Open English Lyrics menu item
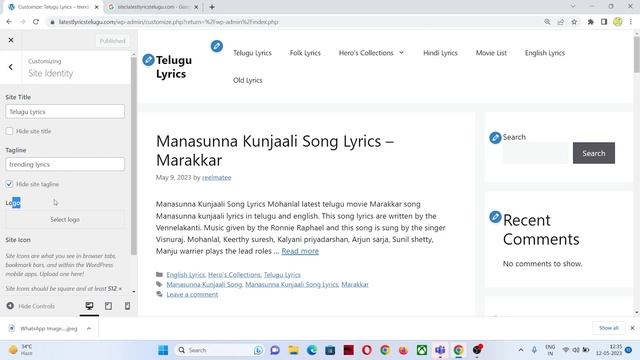The width and height of the screenshot is (640, 360). click(x=545, y=53)
